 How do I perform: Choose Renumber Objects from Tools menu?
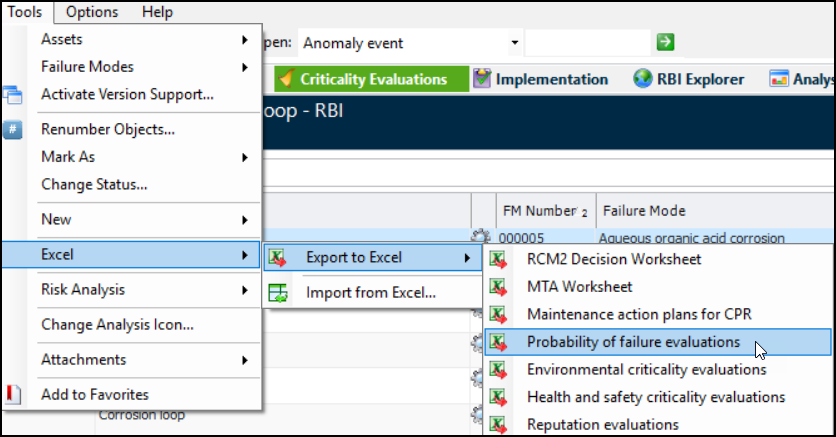point(108,129)
